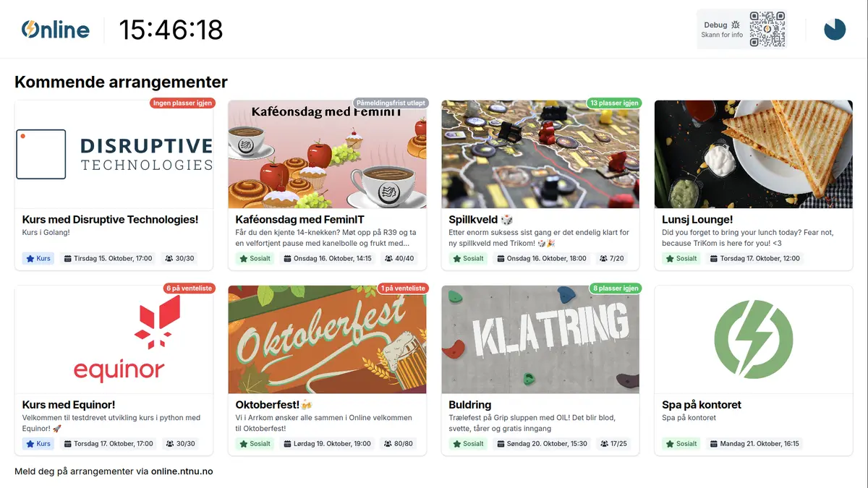Screen dimensions: 868x488
Task: Click the Oktoberfest event image
Action: click(x=327, y=340)
